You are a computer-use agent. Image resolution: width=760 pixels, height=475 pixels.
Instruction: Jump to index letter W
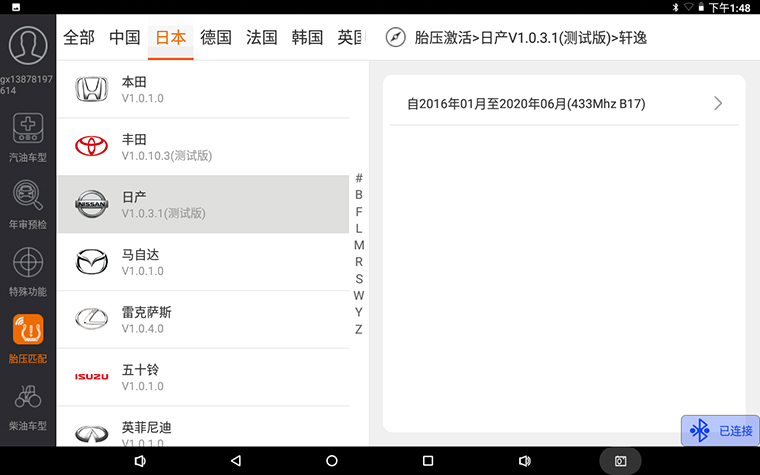[359, 295]
